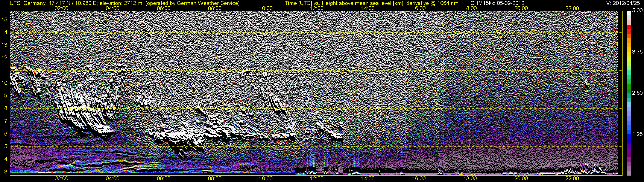The width and height of the screenshot is (644, 182).
Task: Click the 10:00 label on the top axis
Action: (x=266, y=8)
